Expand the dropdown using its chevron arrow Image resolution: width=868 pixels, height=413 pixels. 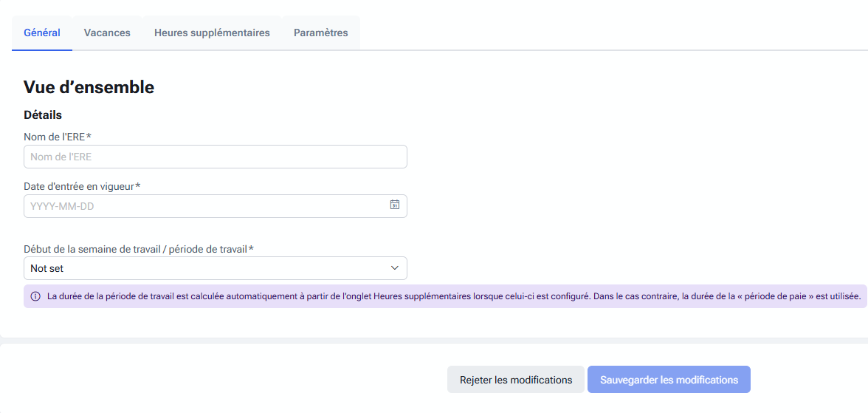tap(394, 268)
